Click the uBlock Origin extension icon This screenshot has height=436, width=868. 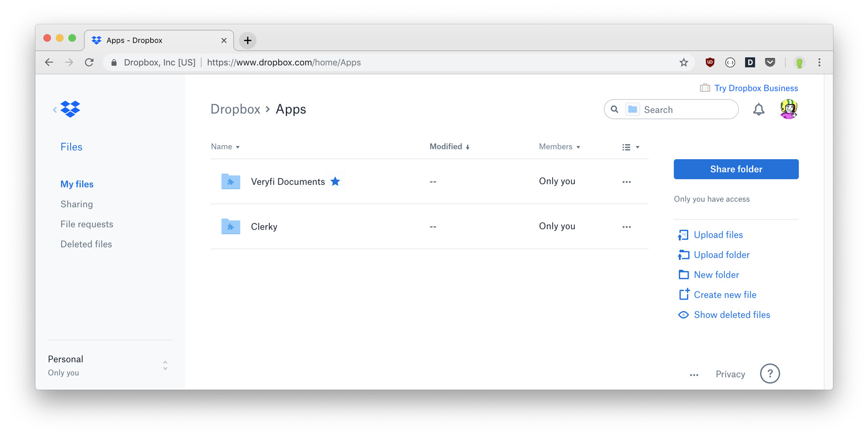click(710, 62)
